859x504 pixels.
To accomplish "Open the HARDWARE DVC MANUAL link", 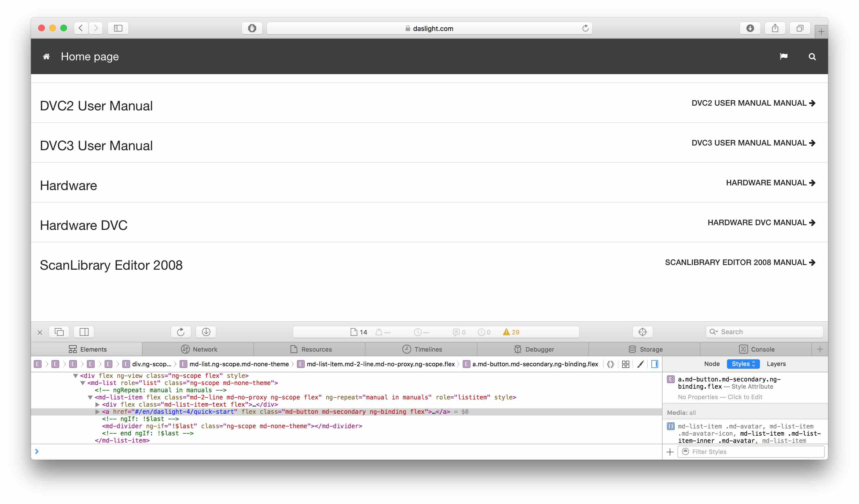I will pyautogui.click(x=761, y=223).
